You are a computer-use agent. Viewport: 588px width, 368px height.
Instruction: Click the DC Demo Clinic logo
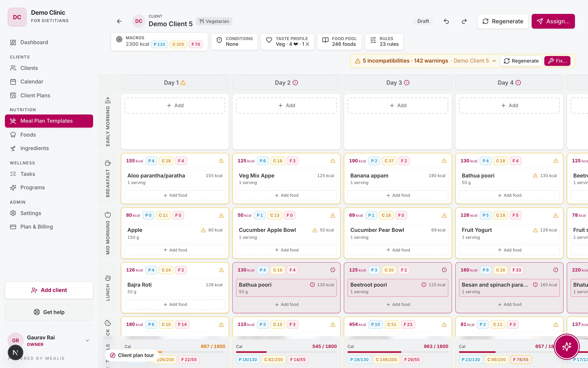click(x=17, y=17)
